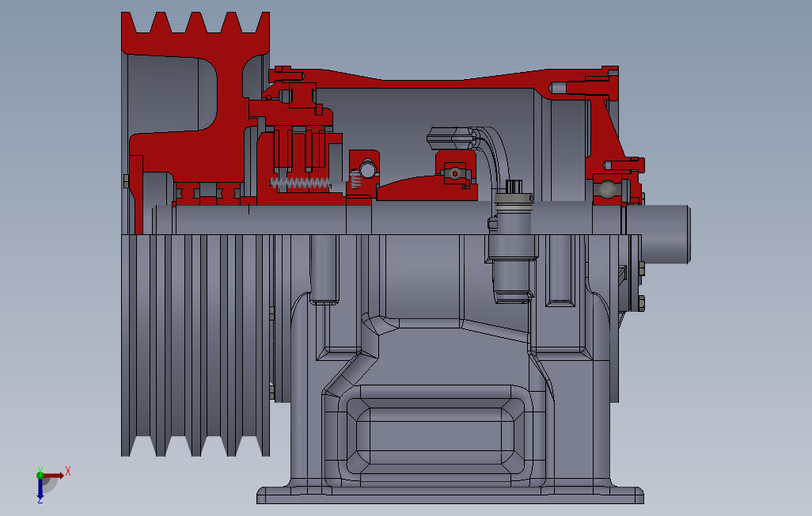812x516 pixels.
Task: Select the grooved pulley's lower gray half
Action: click(195, 345)
